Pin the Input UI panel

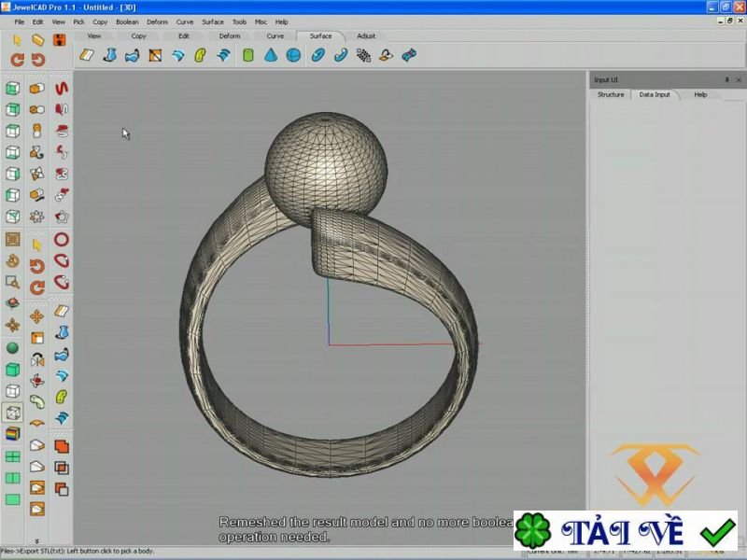pyautogui.click(x=726, y=80)
